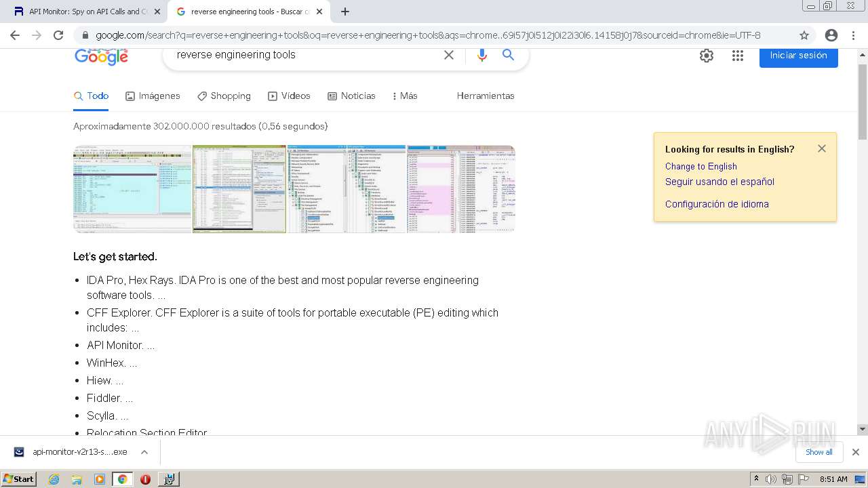The image size is (868, 488).
Task: Click the browser forward arrow
Action: point(37,35)
